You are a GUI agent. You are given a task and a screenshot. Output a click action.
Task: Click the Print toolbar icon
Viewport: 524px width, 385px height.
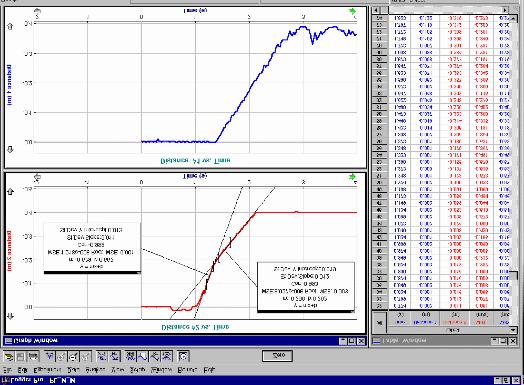[33, 357]
